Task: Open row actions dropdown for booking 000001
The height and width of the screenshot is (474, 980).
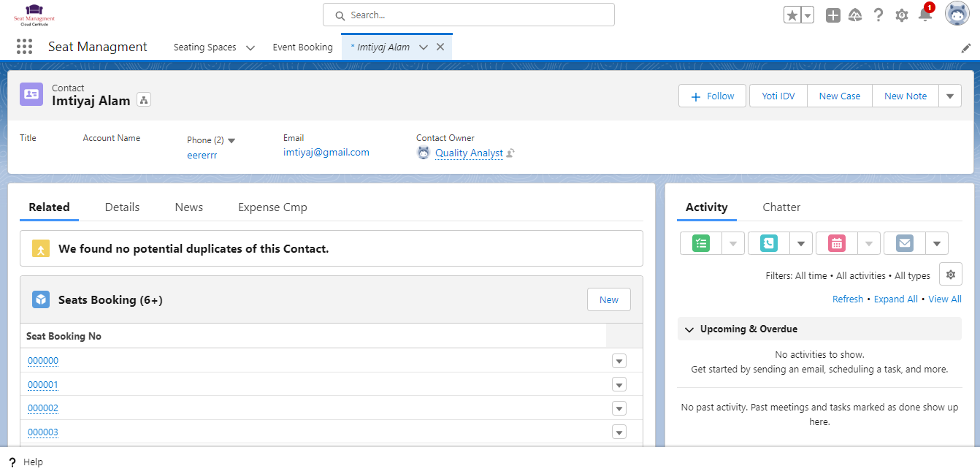Action: [x=619, y=385]
